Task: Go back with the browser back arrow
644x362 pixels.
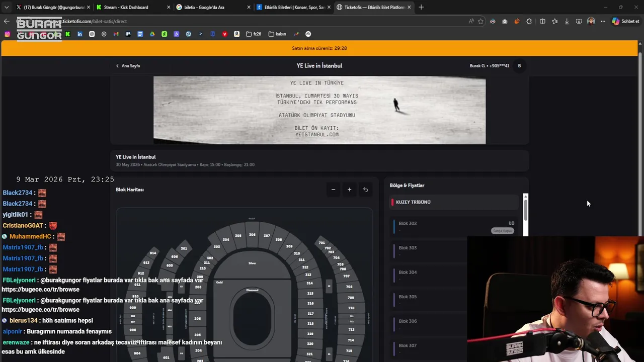Action: pyautogui.click(x=7, y=21)
